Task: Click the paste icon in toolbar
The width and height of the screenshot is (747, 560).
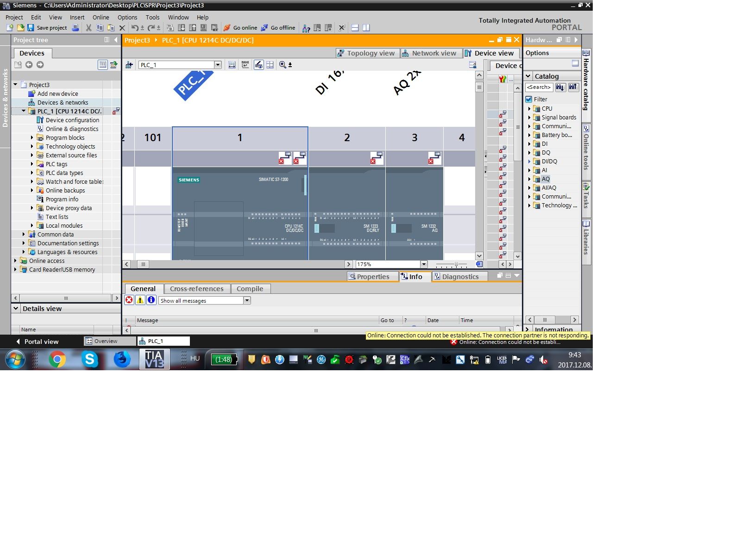Action: click(x=111, y=28)
